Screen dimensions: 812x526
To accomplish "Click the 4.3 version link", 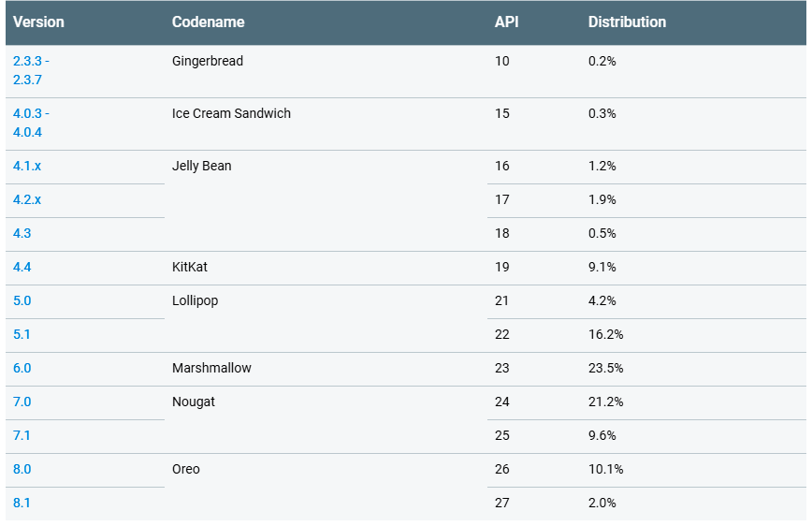I will pos(22,233).
